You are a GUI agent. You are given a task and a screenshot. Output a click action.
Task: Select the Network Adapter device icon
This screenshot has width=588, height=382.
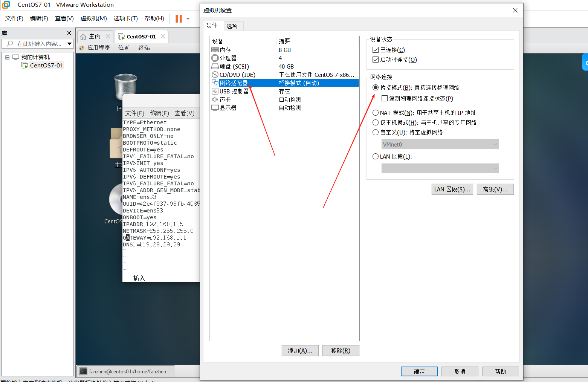pyautogui.click(x=215, y=83)
